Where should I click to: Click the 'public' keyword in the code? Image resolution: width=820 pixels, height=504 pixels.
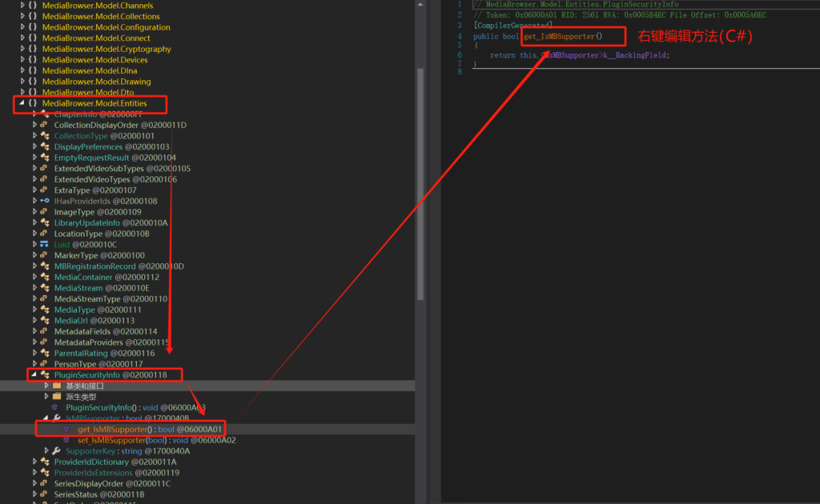(486, 37)
